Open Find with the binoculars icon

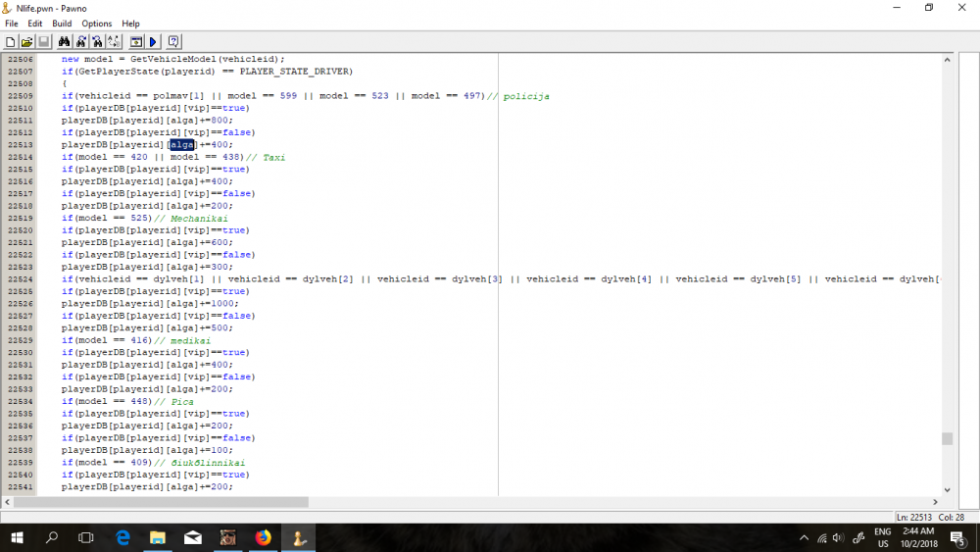(64, 42)
